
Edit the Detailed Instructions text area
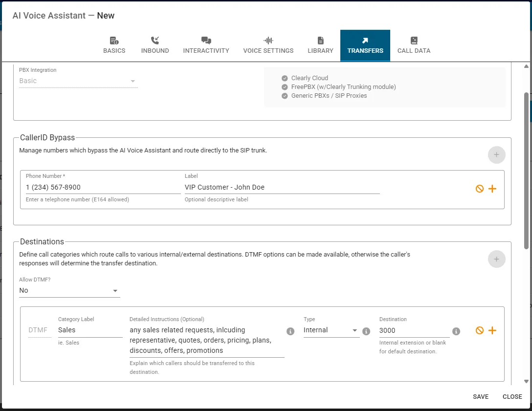coord(207,341)
